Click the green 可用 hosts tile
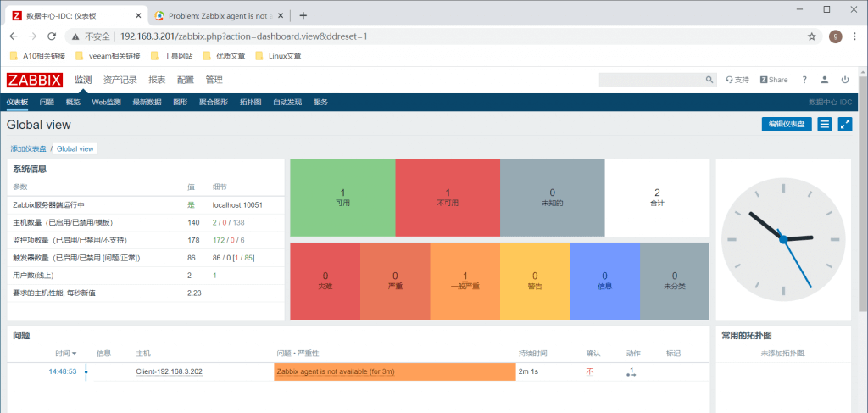Image resolution: width=868 pixels, height=413 pixels. click(x=342, y=198)
